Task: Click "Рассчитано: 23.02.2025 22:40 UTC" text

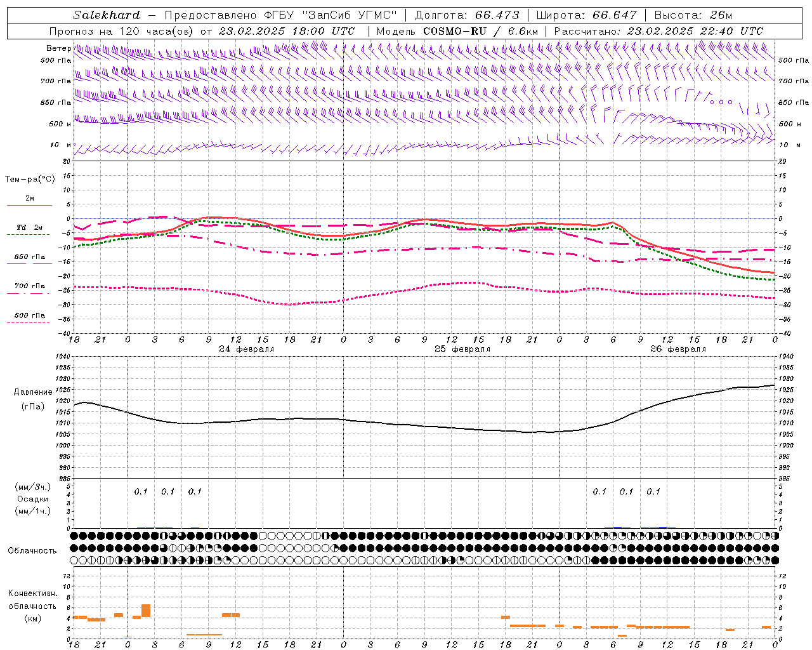Action: [658, 31]
